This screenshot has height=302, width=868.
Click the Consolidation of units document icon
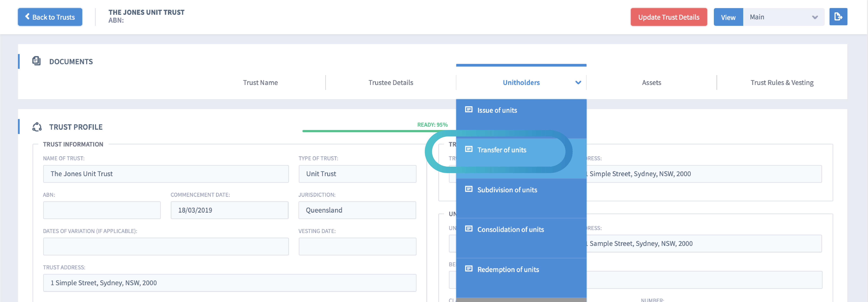coord(469,229)
